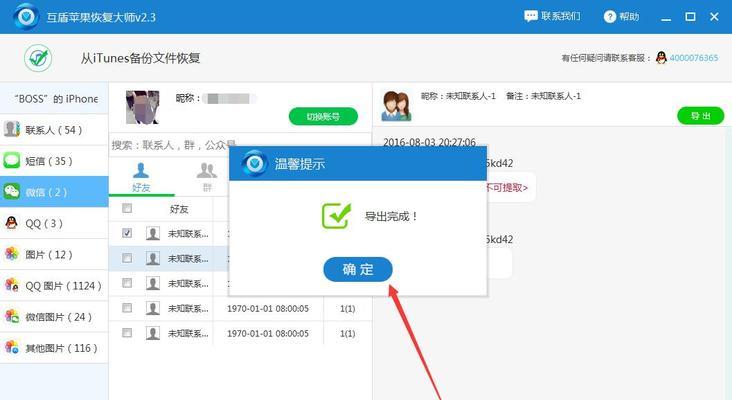Click the first contact row avatar icon
732x400 pixels.
coord(153,233)
